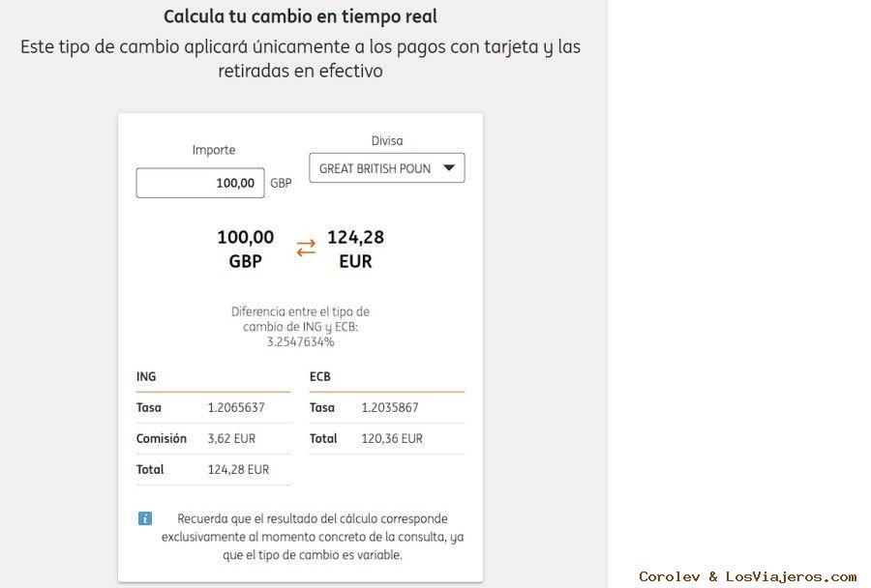This screenshot has height=588, width=871.
Task: Click the Importe label
Action: pyautogui.click(x=214, y=150)
